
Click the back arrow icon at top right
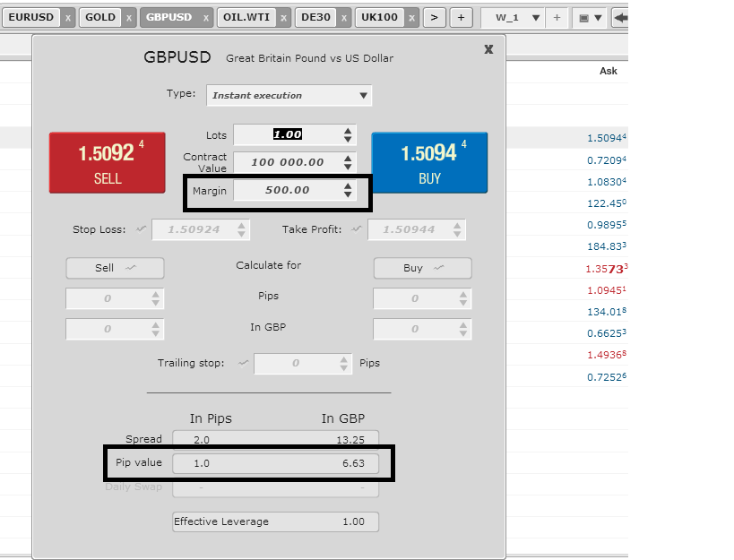click(x=621, y=18)
